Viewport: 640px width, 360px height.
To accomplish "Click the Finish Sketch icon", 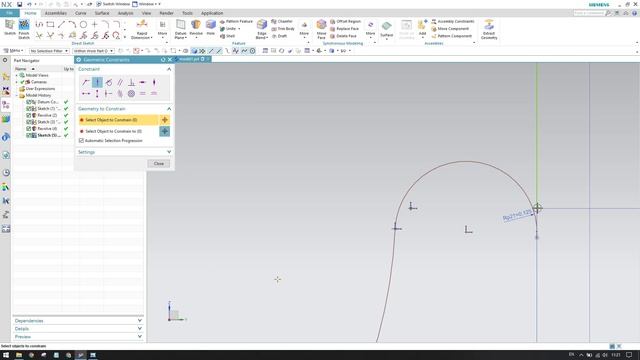I will pyautogui.click(x=24, y=25).
